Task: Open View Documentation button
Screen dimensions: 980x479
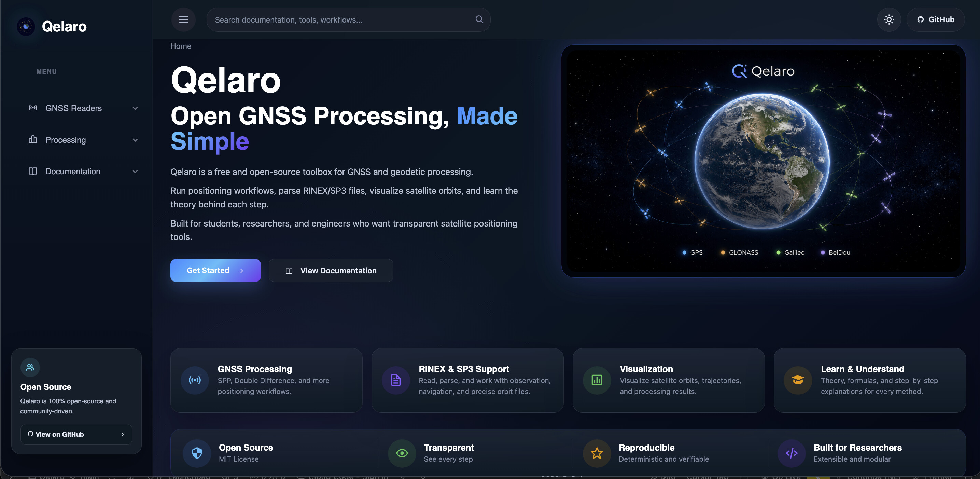Action: (331, 270)
